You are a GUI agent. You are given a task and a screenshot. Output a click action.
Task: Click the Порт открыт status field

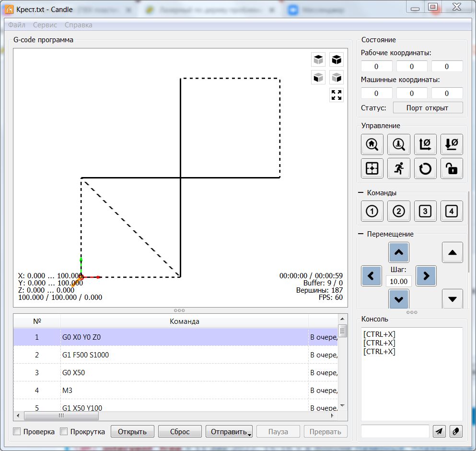coord(428,107)
